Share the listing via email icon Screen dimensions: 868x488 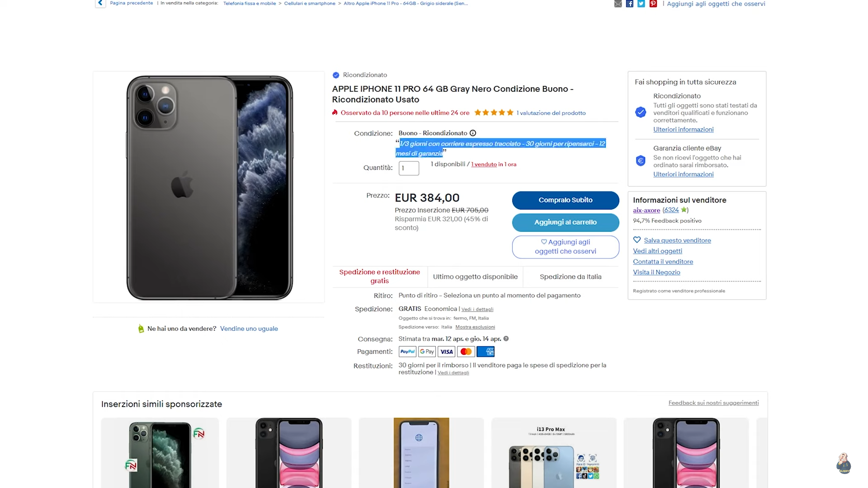pos(618,4)
